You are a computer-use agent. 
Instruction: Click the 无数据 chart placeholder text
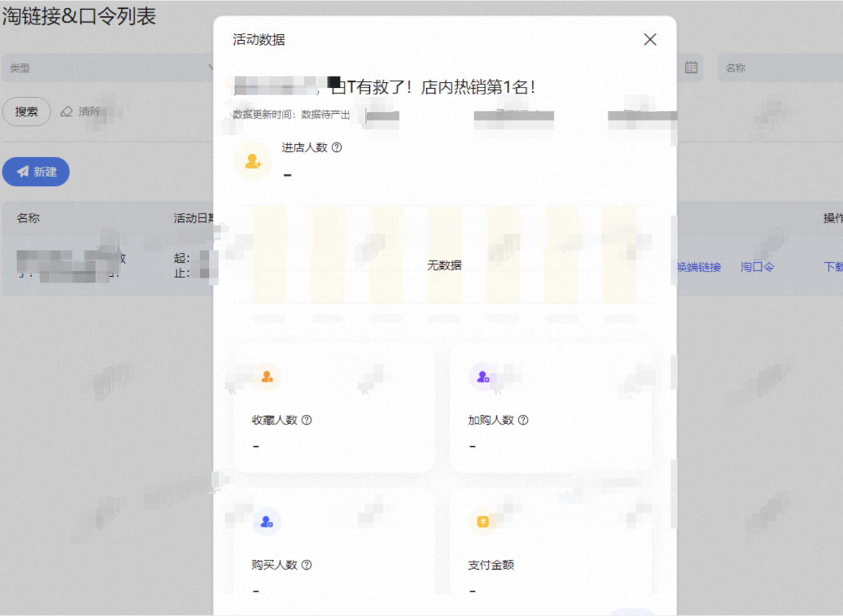tap(444, 266)
